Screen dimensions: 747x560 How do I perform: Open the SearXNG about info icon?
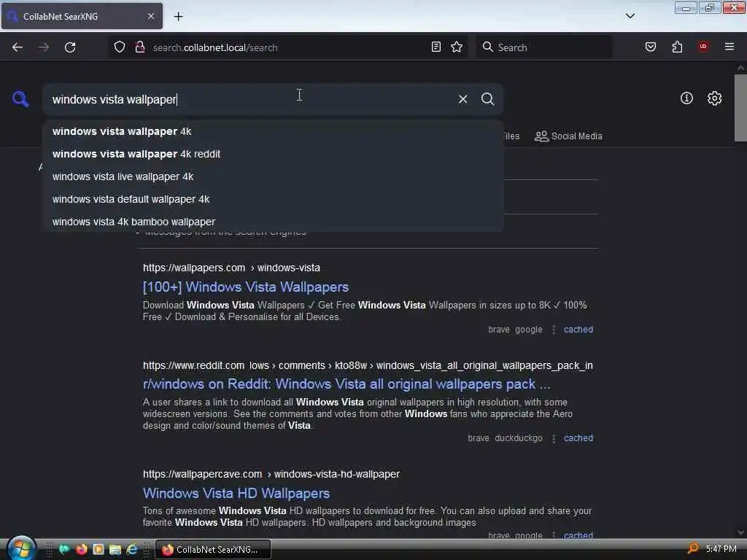point(686,98)
